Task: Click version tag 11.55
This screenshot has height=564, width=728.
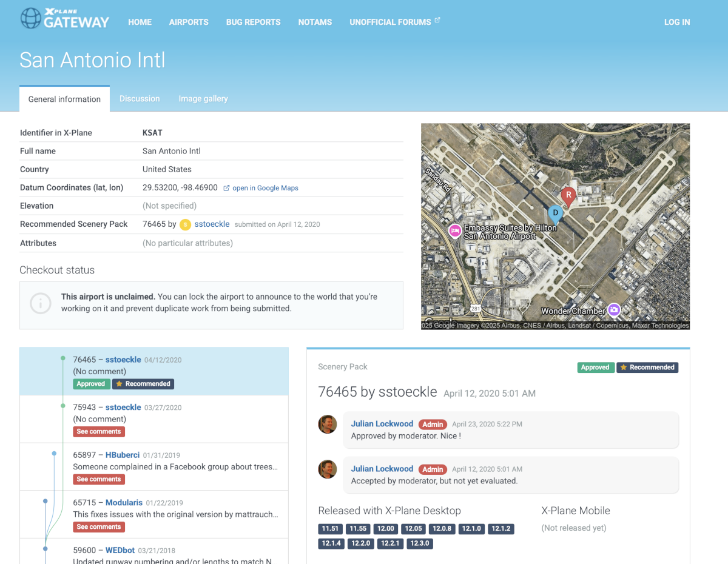Action: point(358,529)
